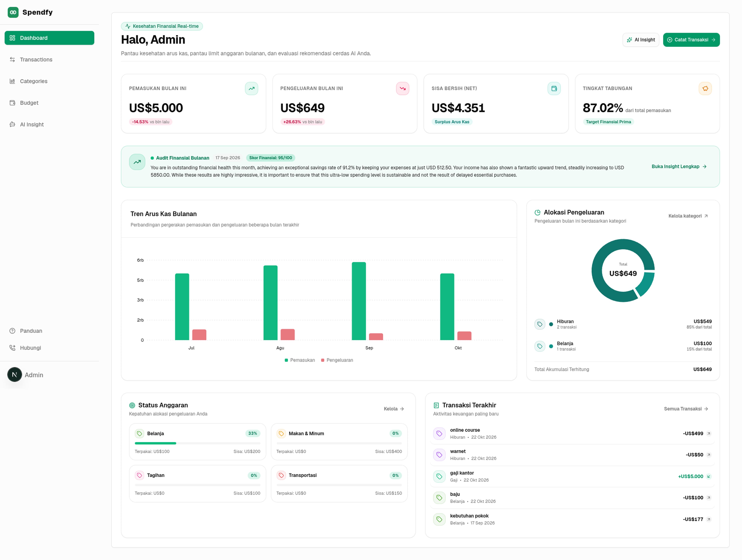Click the income trend-up icon

tap(251, 89)
